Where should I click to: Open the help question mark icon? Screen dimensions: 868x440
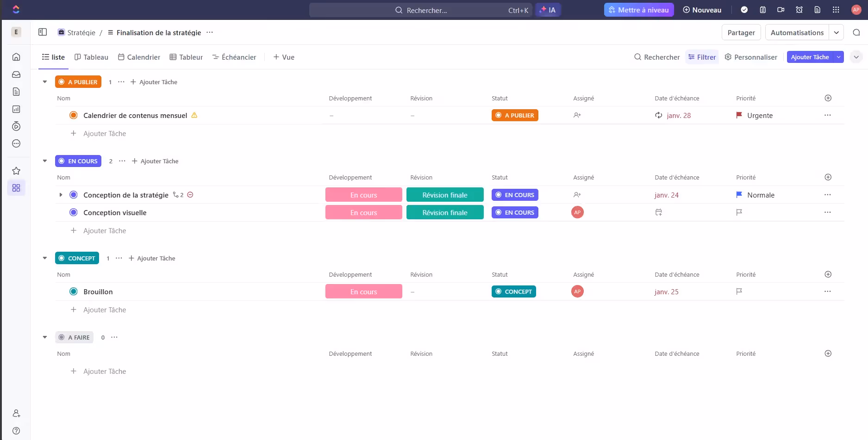click(16, 431)
